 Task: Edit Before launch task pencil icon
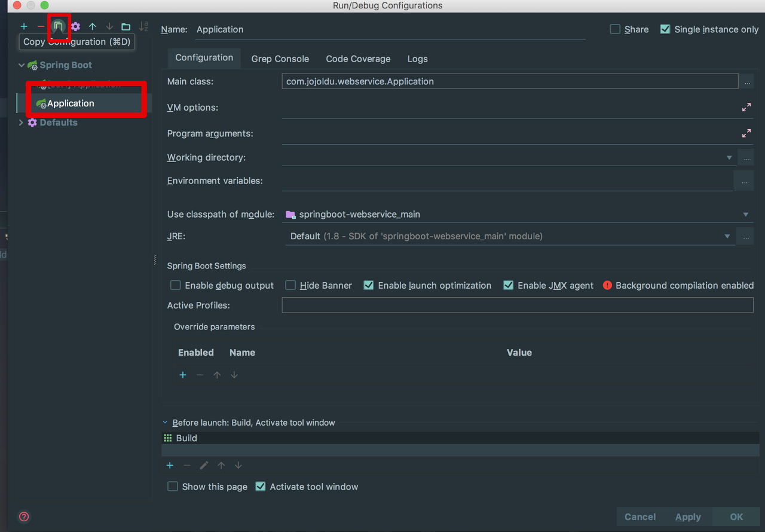click(204, 465)
